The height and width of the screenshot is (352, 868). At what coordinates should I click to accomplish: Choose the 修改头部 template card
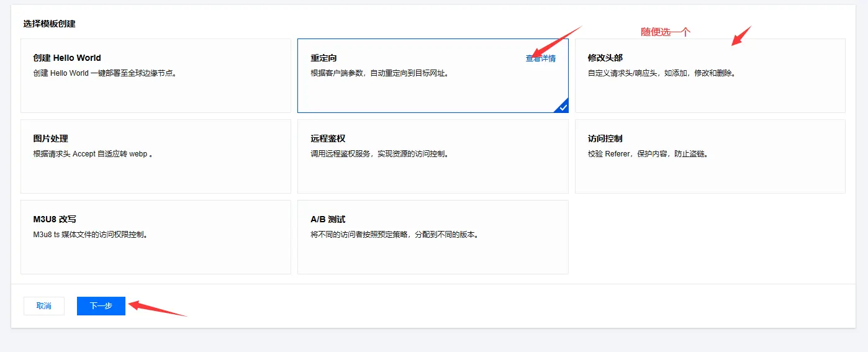click(x=710, y=76)
